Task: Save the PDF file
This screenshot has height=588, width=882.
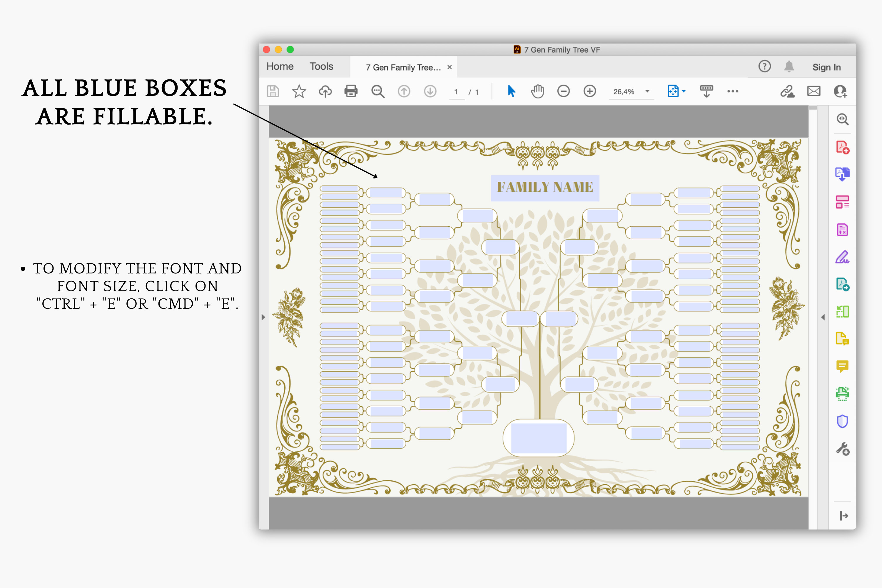Action: click(273, 91)
